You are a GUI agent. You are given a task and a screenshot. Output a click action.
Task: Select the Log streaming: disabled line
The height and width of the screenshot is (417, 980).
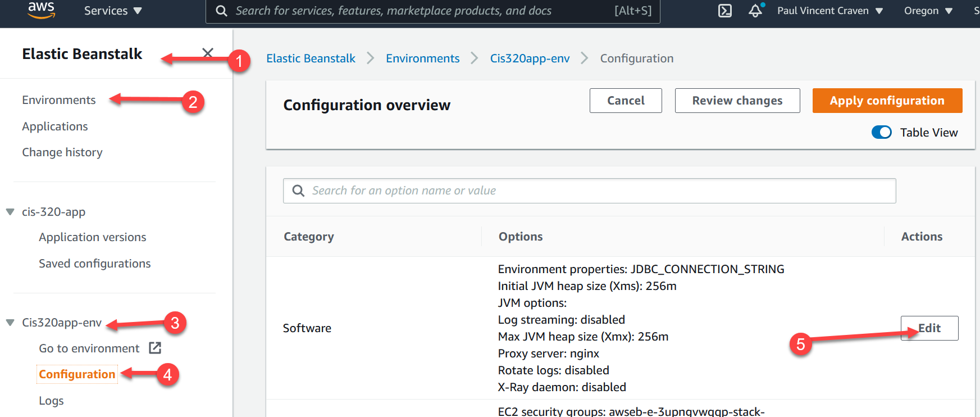562,320
